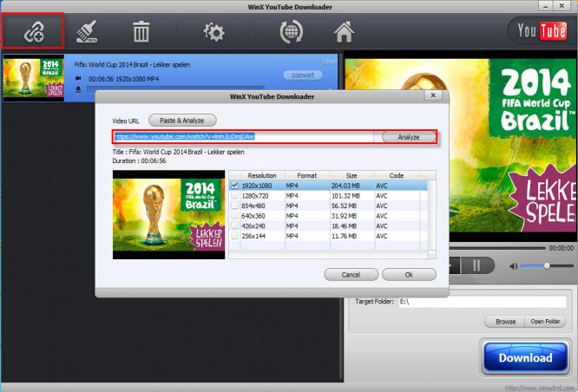This screenshot has width=578, height=392.
Task: Check the 256x144 resolution checkbox
Action: 234,235
